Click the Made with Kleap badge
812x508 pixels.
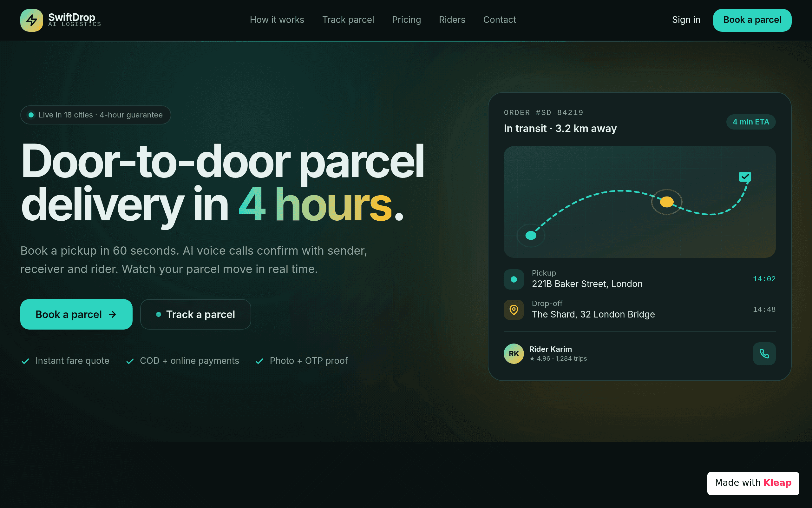tap(753, 483)
